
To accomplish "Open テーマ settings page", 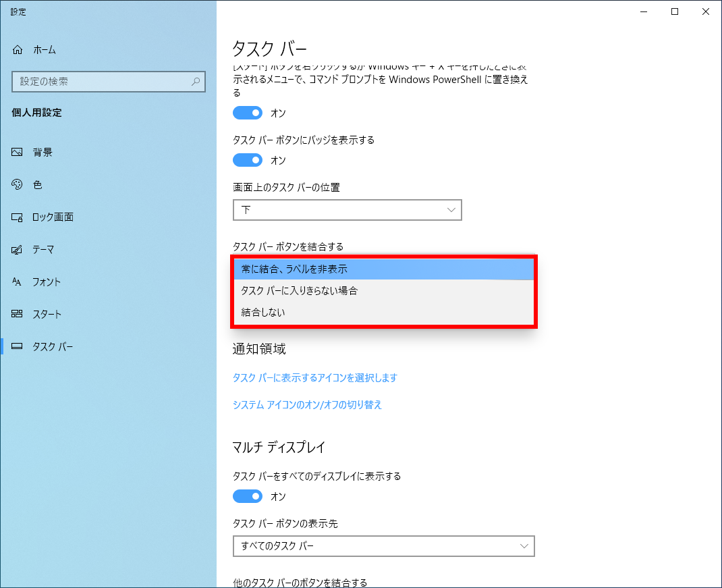I will tap(108, 250).
